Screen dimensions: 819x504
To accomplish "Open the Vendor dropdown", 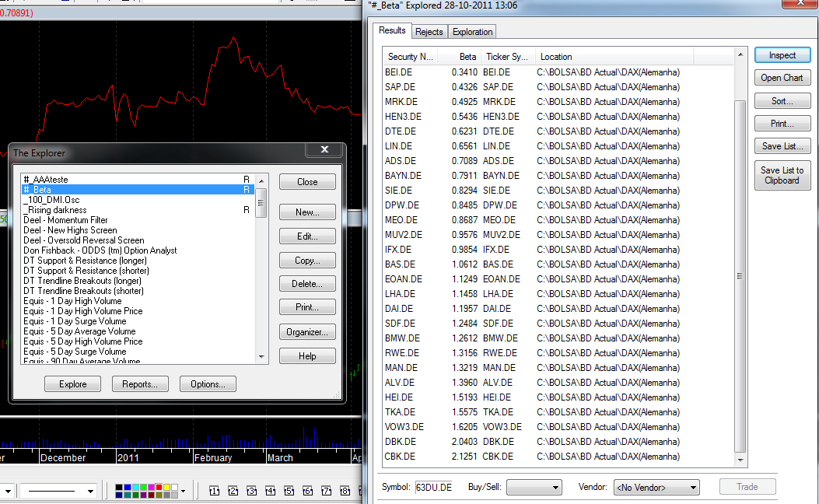I will (656, 488).
